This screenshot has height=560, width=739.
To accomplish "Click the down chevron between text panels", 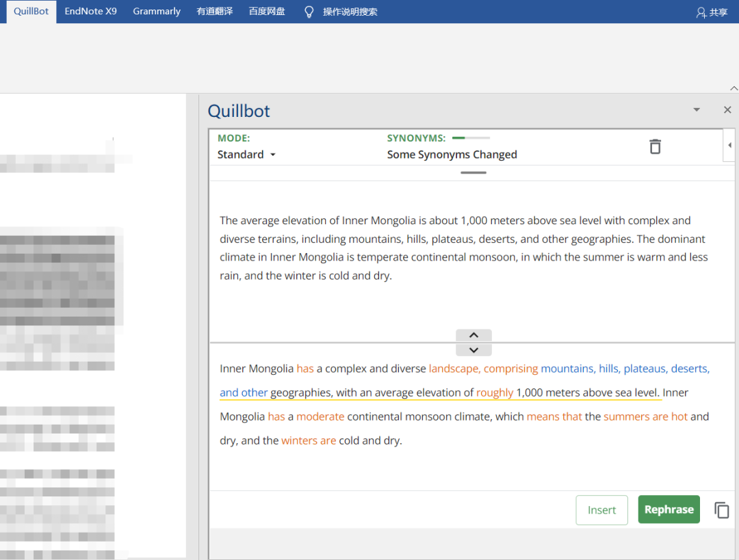I will (474, 350).
